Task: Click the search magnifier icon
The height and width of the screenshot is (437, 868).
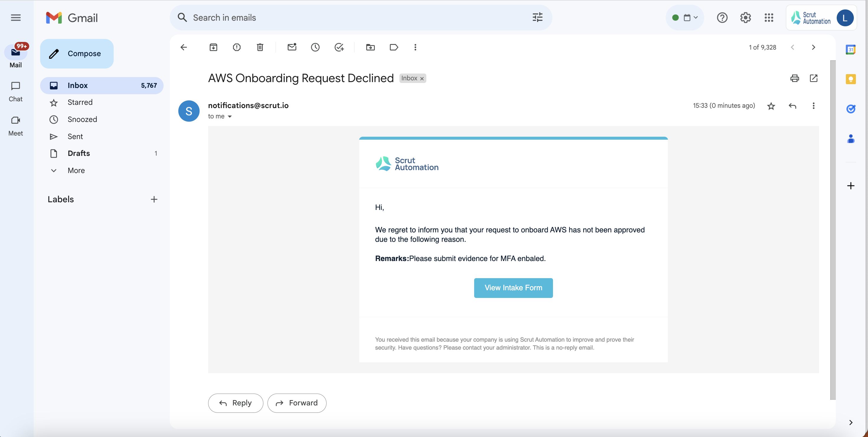Action: coord(182,17)
